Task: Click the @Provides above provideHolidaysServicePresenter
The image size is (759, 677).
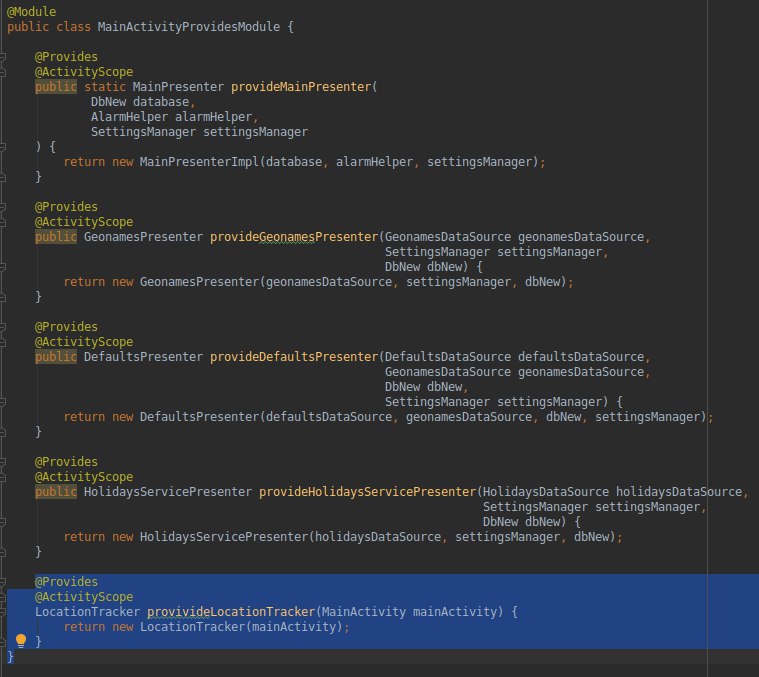Action: pyautogui.click(x=66, y=462)
